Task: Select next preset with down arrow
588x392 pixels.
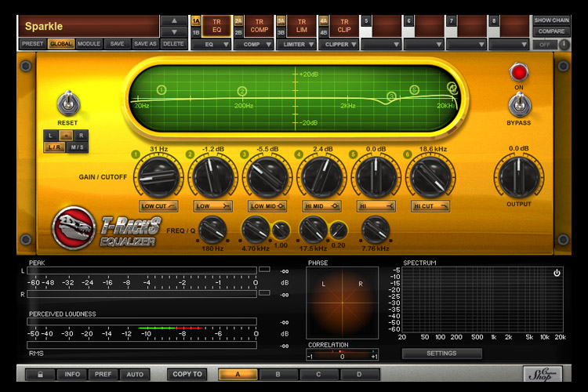Action: click(174, 32)
